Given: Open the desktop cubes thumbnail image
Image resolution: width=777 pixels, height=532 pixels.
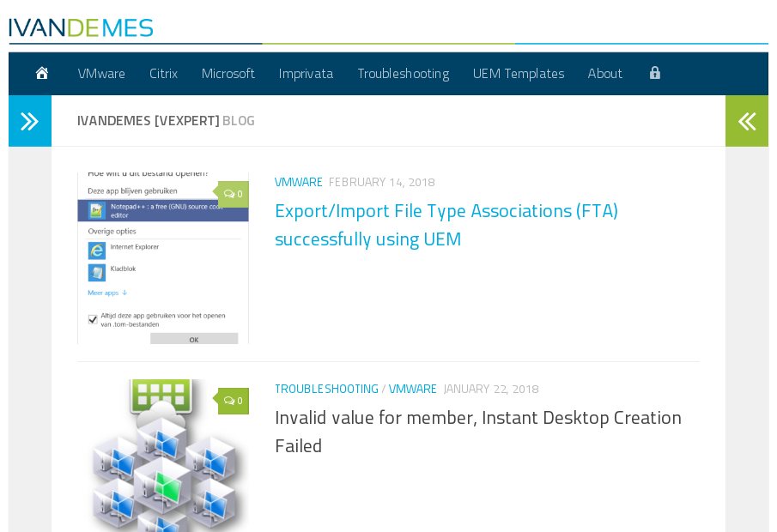Looking at the screenshot, I should click(163, 456).
